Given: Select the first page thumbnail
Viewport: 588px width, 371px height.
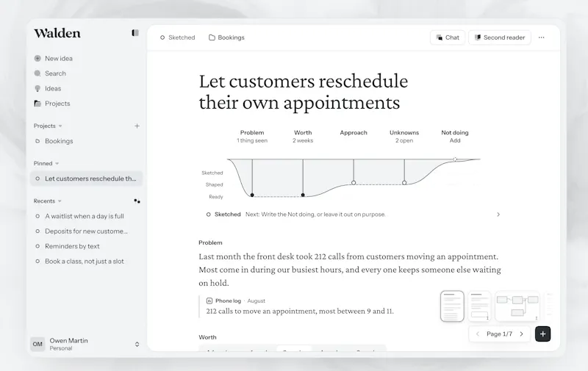Looking at the screenshot, I should pos(452,306).
